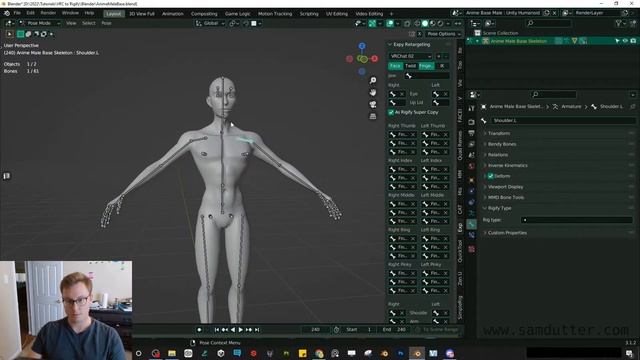Hide Anime Male Base Skeleton in viewport eye icon
The width and height of the screenshot is (640, 360).
click(625, 41)
